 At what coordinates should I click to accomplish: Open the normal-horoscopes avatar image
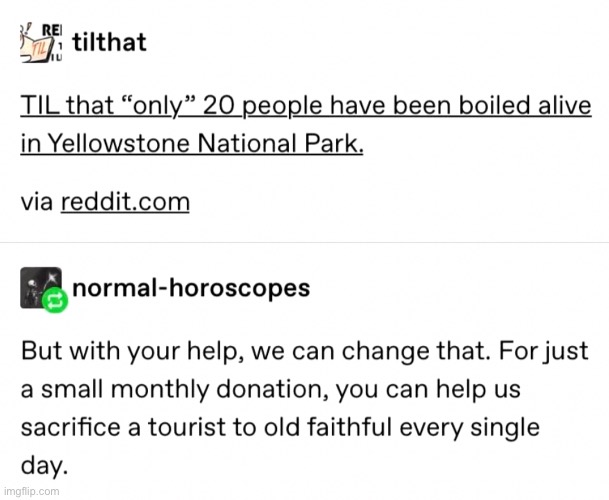point(40,288)
